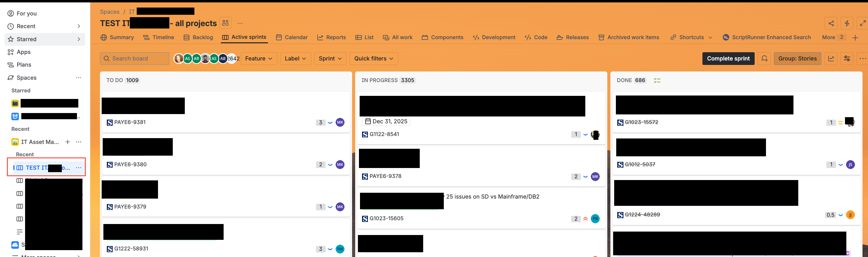Switch to the Summary tab
The height and width of the screenshot is (257, 868).
117,37
